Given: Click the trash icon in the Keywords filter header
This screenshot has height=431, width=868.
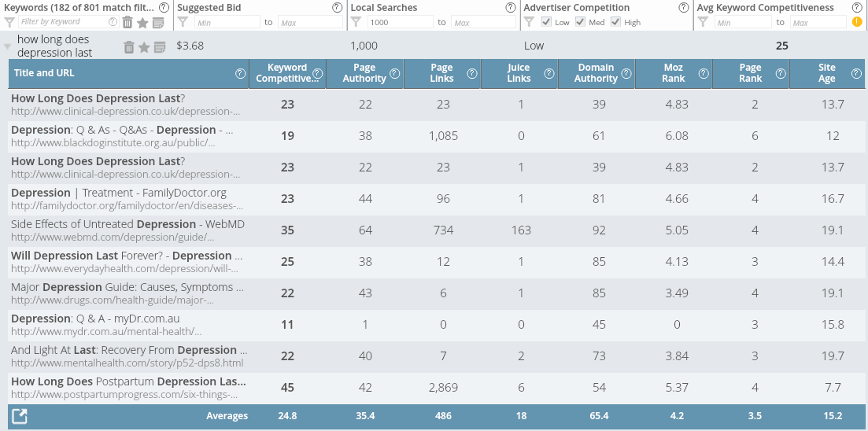Looking at the screenshot, I should click(127, 22).
